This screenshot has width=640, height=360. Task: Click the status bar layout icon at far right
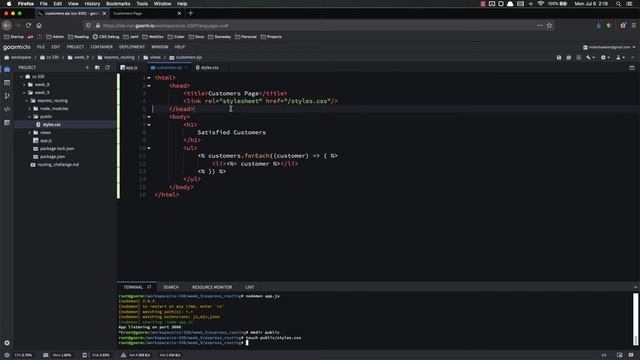pyautogui.click(x=620, y=355)
